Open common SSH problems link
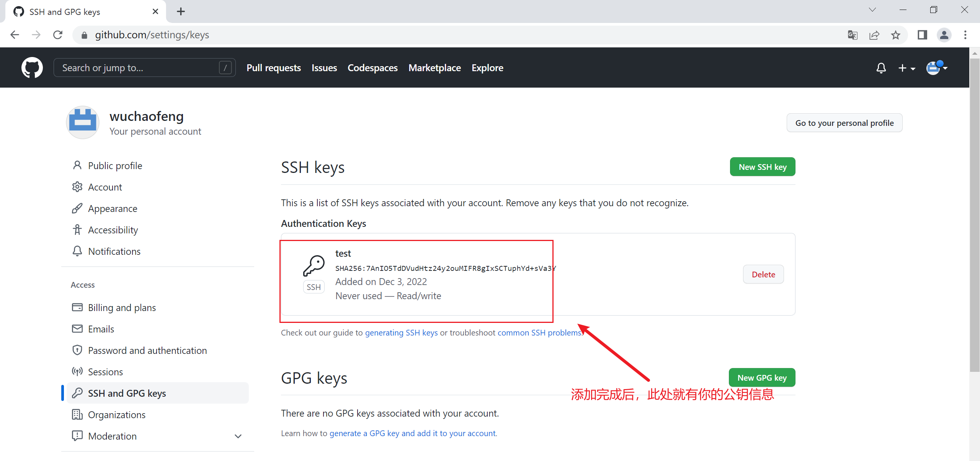Screen dimensions: 980x461 [x=539, y=332]
